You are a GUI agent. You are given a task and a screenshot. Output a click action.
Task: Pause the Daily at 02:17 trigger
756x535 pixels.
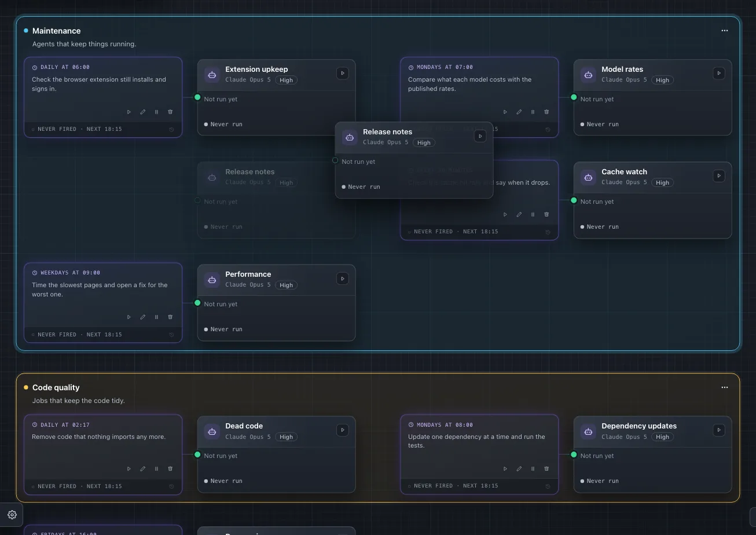[156, 468]
